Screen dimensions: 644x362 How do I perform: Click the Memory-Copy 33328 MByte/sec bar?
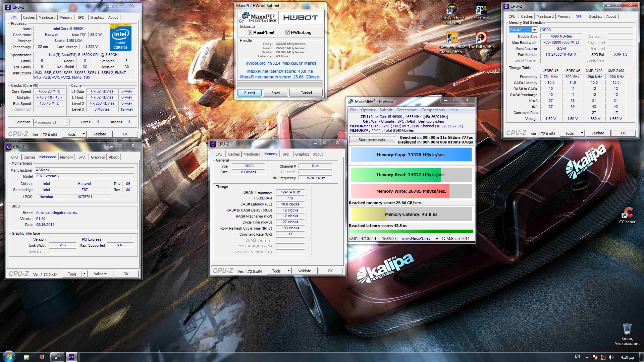pyautogui.click(x=411, y=155)
